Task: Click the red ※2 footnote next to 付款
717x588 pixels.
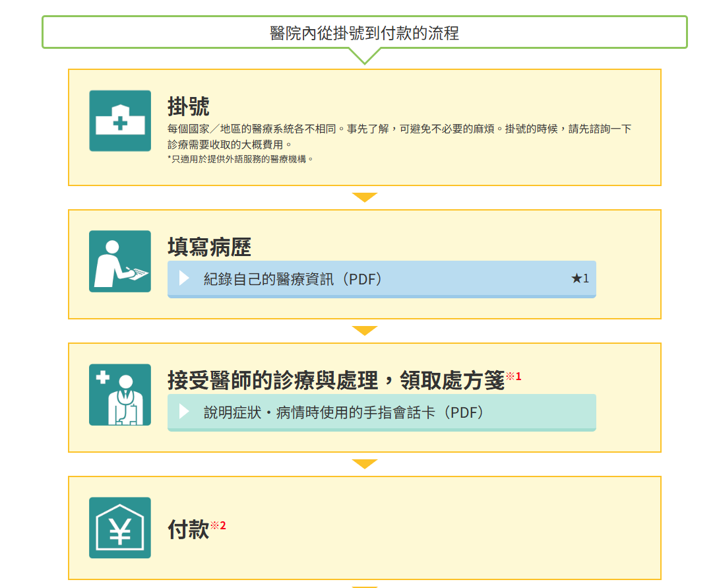Action: (x=218, y=525)
